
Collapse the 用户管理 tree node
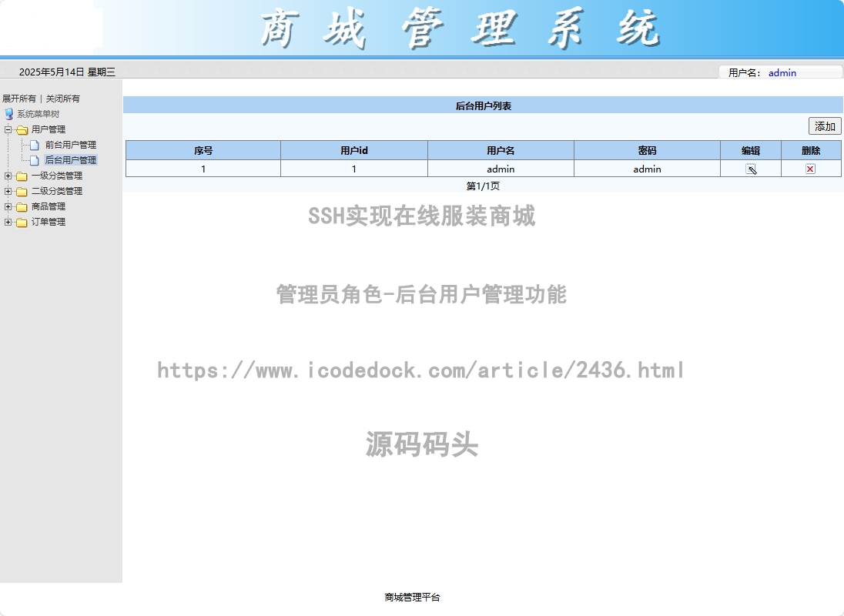pos(8,129)
